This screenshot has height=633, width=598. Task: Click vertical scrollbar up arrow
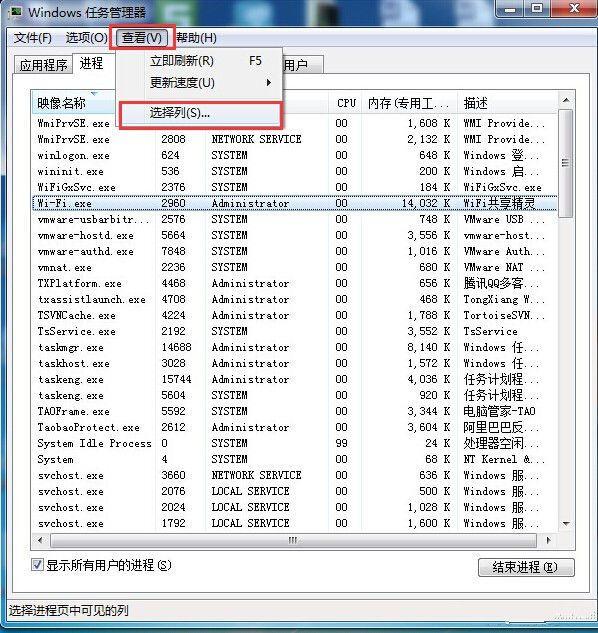tap(566, 100)
